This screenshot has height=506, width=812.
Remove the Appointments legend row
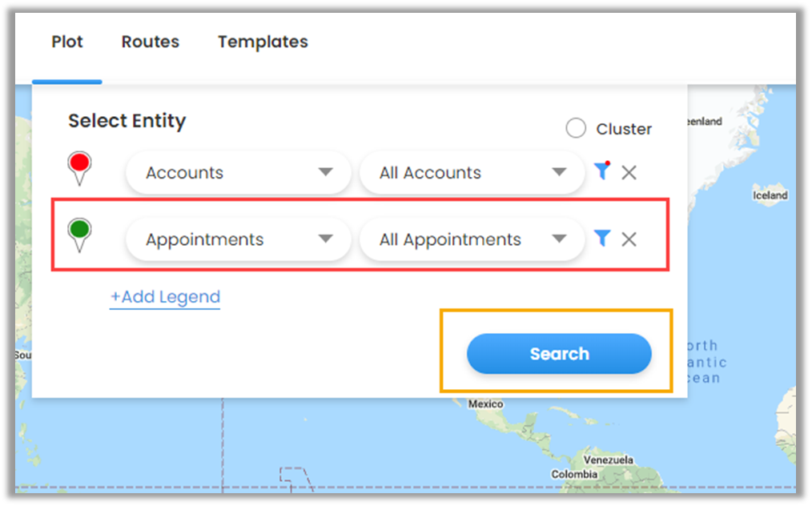pos(629,239)
